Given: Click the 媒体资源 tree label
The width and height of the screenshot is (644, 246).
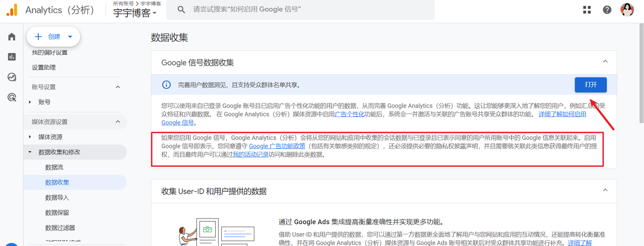Looking at the screenshot, I should pos(50,137).
